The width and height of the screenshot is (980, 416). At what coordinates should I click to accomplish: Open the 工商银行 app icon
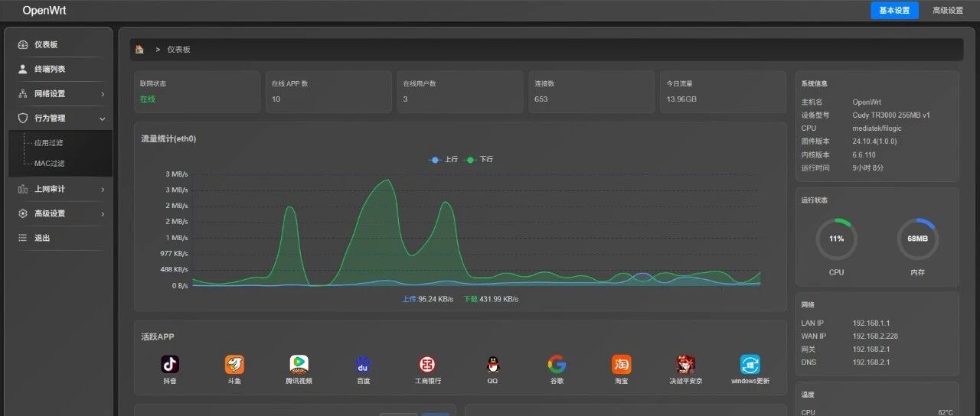[427, 364]
